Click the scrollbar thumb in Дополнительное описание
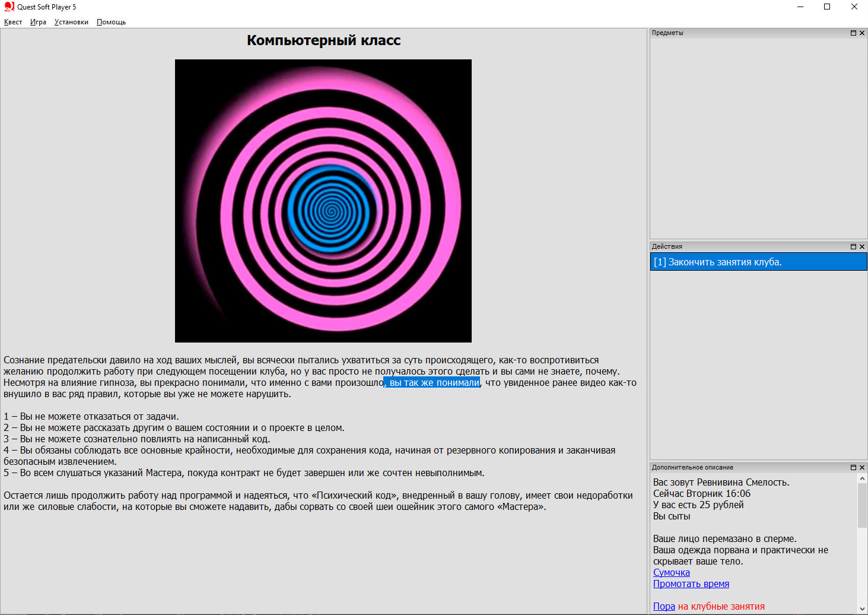The width and height of the screenshot is (868, 615). [x=862, y=505]
